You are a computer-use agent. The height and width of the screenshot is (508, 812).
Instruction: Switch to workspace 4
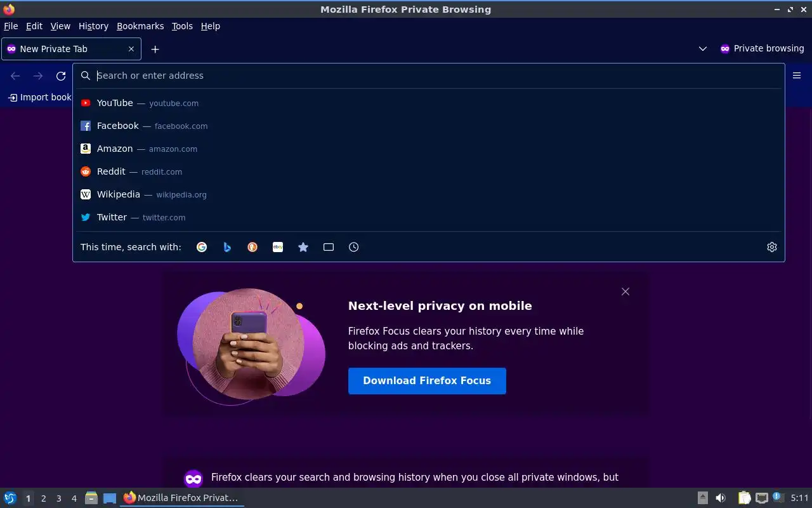point(74,498)
